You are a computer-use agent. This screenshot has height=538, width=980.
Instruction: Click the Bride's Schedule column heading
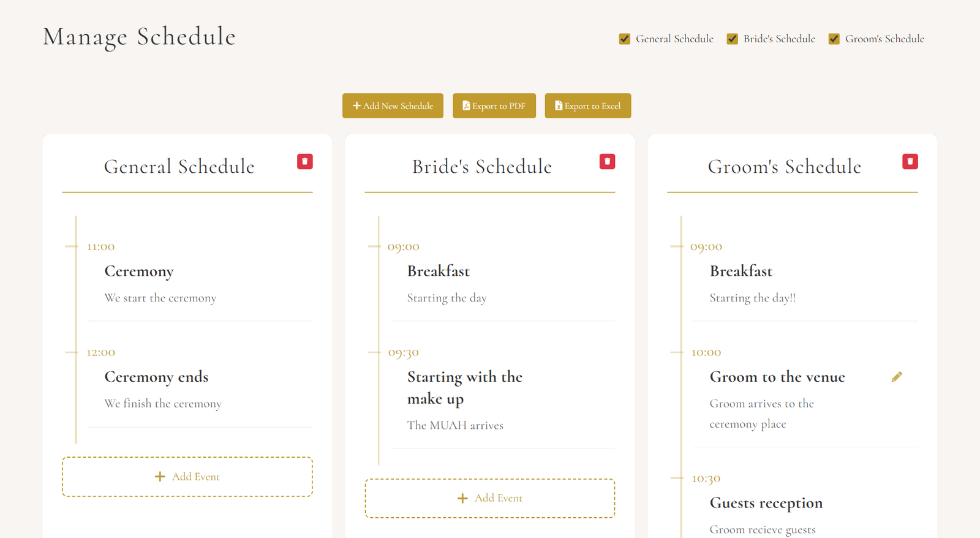482,167
